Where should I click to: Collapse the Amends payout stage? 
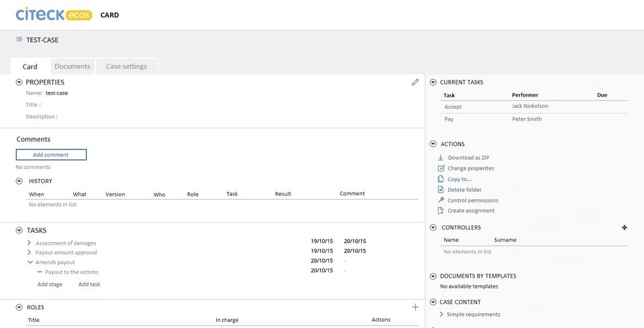30,262
